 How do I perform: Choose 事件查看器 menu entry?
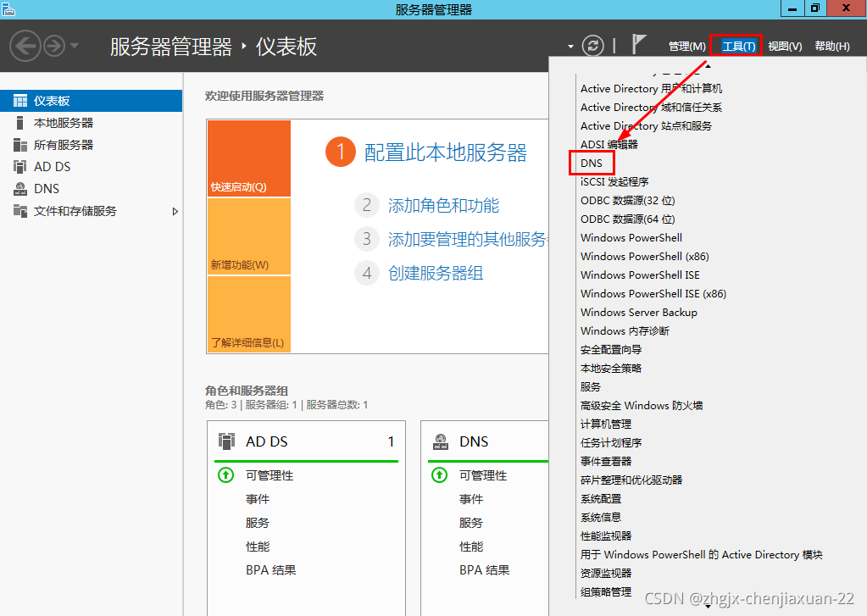pyautogui.click(x=606, y=461)
